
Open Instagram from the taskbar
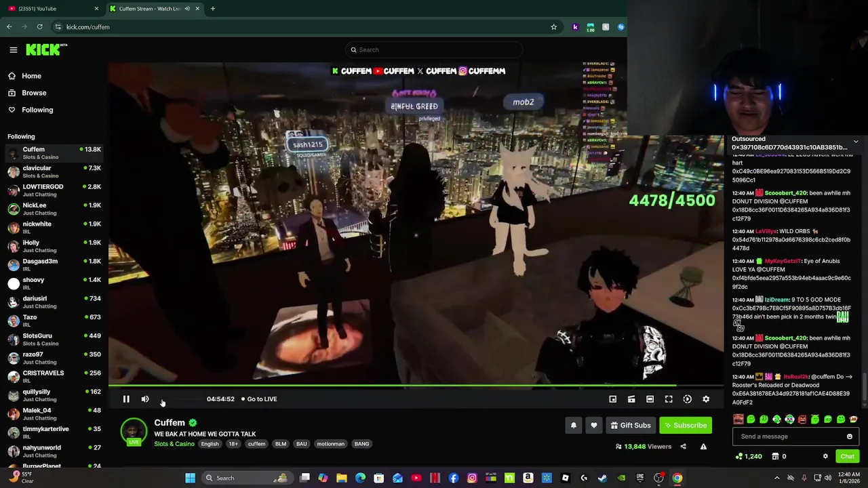[472, 478]
